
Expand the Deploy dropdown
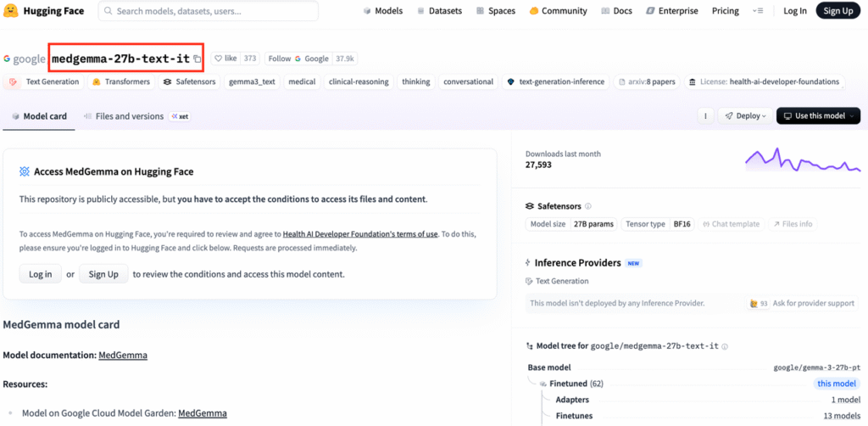point(744,116)
